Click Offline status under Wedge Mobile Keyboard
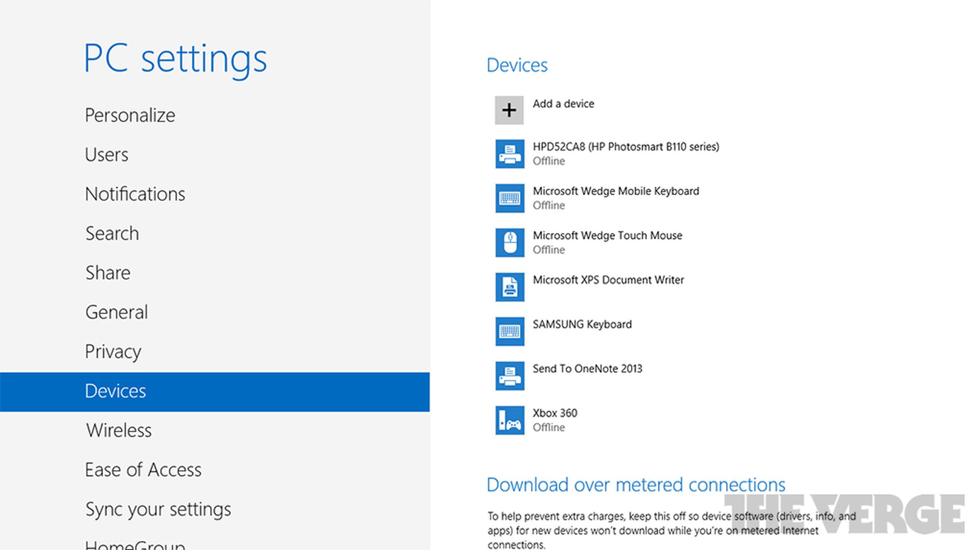The image size is (980, 550). coord(549,205)
